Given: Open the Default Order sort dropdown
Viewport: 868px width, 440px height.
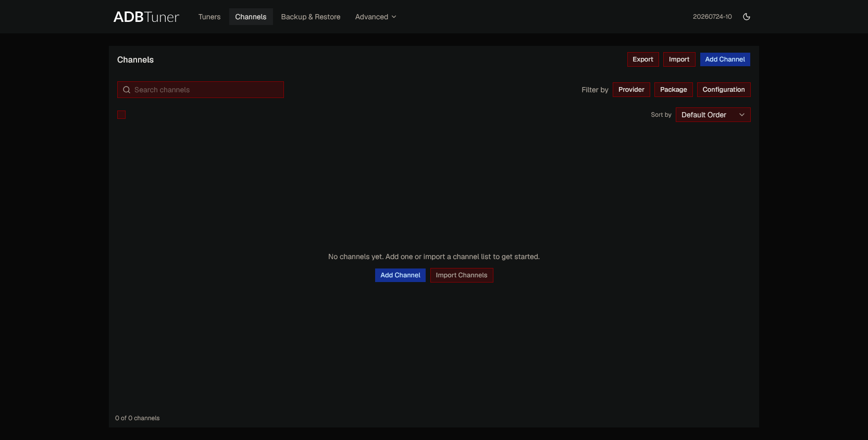Looking at the screenshot, I should coord(713,115).
